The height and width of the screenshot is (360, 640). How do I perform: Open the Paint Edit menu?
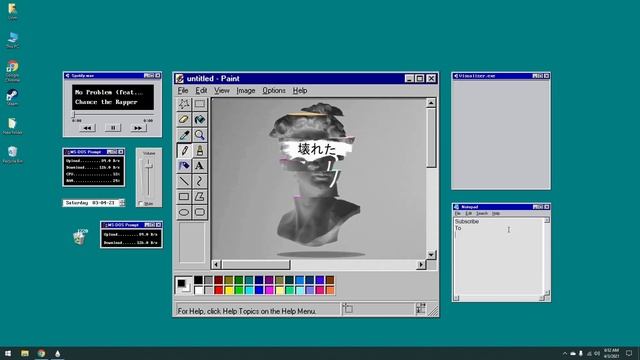coord(201,91)
